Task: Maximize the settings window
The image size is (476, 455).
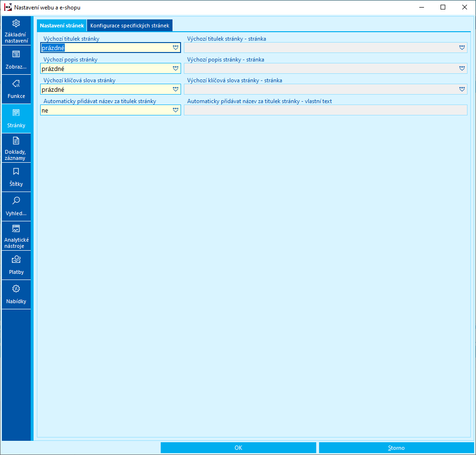Action: click(x=443, y=7)
